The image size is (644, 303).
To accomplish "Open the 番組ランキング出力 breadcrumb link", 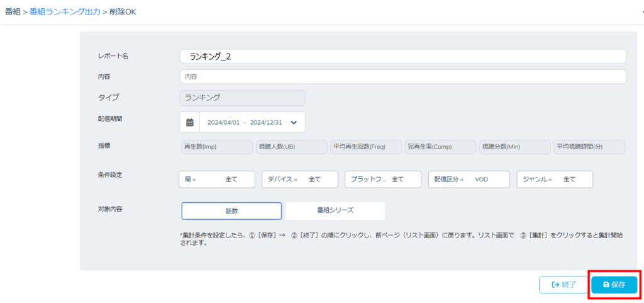I will 65,11.
